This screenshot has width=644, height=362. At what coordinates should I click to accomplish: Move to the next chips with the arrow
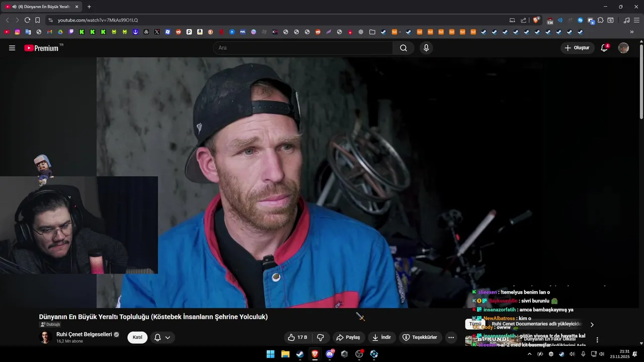coord(592,325)
